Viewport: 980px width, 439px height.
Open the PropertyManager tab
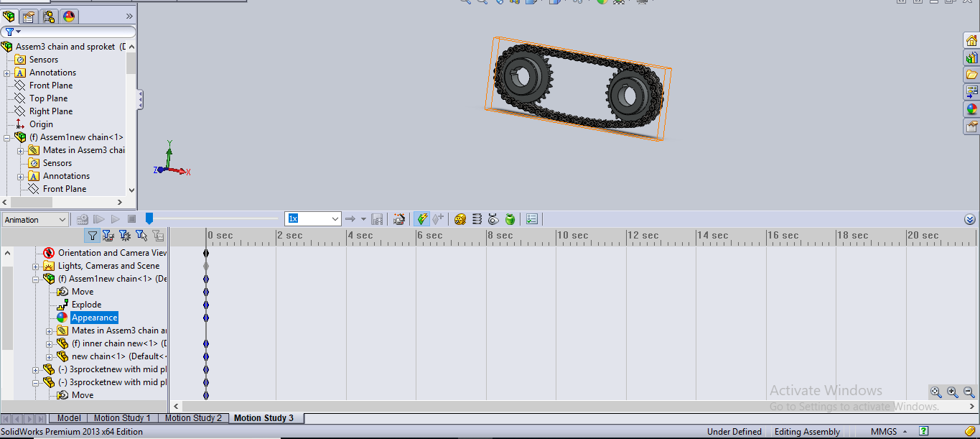point(29,17)
